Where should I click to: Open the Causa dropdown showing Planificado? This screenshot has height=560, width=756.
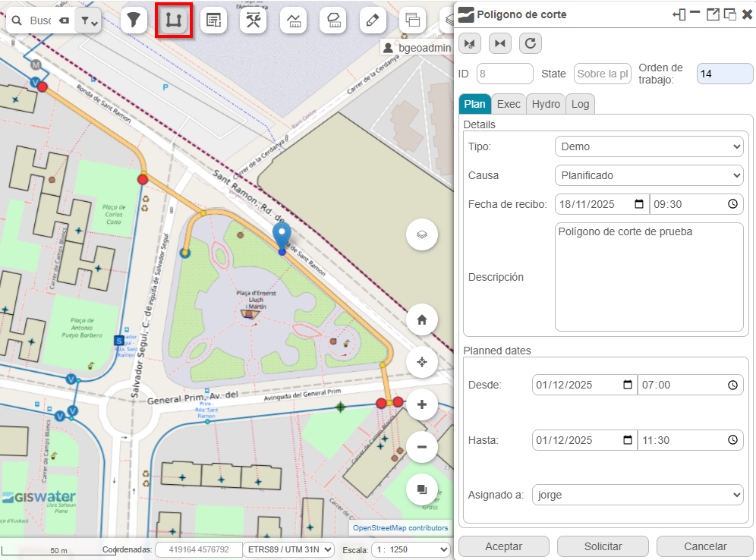[x=649, y=175]
